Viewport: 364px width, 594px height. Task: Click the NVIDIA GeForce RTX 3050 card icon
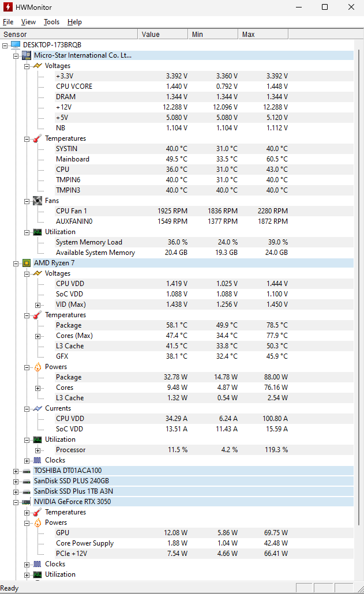click(26, 502)
